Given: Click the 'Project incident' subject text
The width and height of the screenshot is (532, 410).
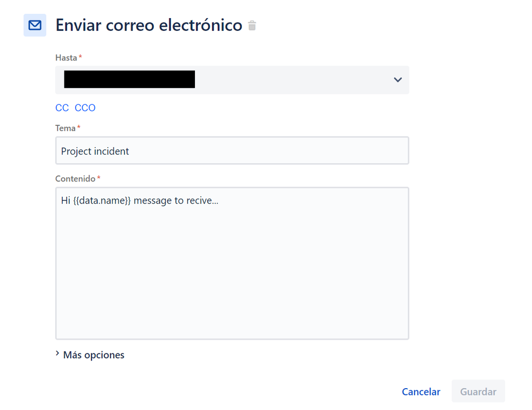Looking at the screenshot, I should tap(94, 151).
